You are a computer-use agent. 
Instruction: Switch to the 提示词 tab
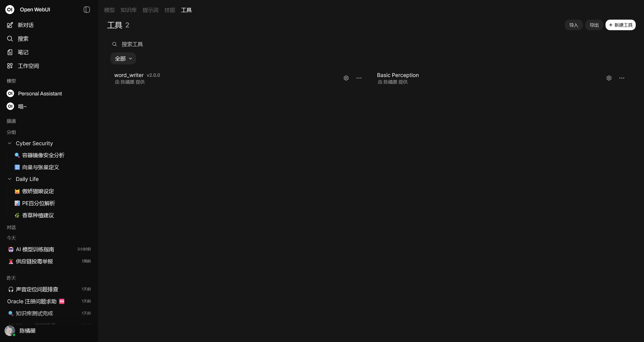150,10
